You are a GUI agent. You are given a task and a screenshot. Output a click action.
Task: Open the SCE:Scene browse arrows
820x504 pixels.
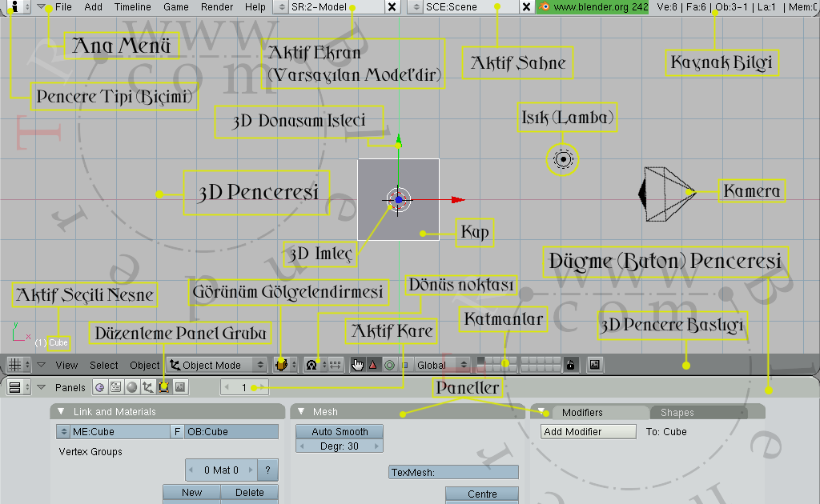point(416,6)
